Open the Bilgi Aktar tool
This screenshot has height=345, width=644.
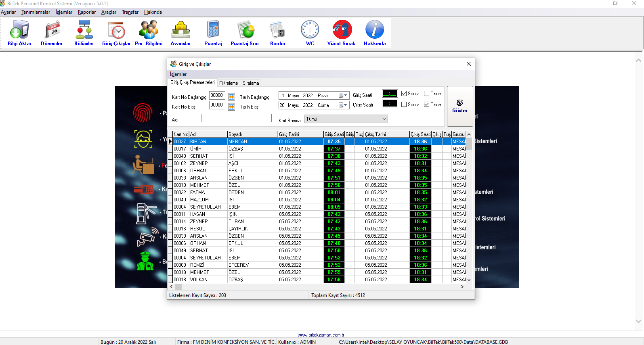point(19,33)
